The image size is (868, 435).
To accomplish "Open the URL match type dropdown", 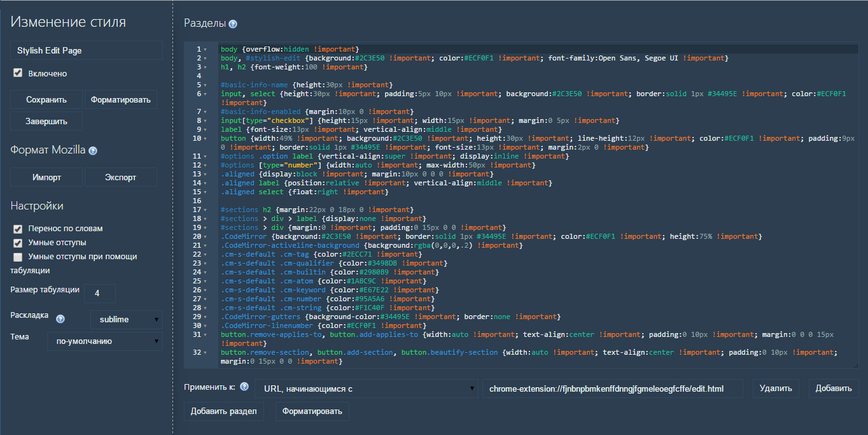I will (366, 388).
